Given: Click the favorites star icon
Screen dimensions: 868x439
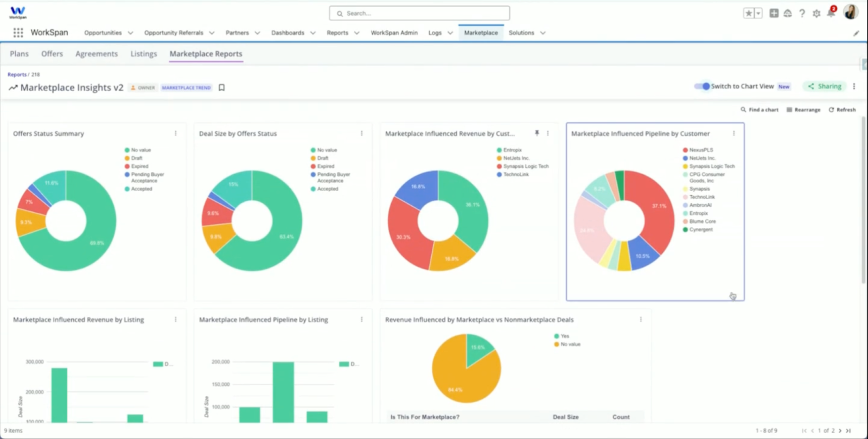Looking at the screenshot, I should 749,14.
